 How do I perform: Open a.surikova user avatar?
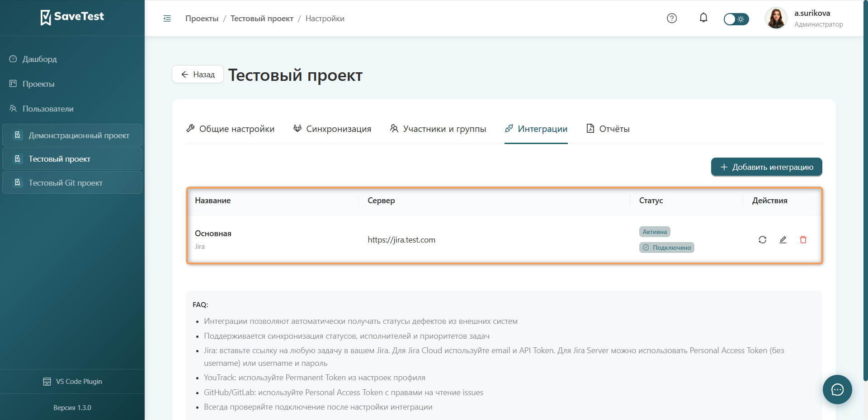click(x=776, y=19)
